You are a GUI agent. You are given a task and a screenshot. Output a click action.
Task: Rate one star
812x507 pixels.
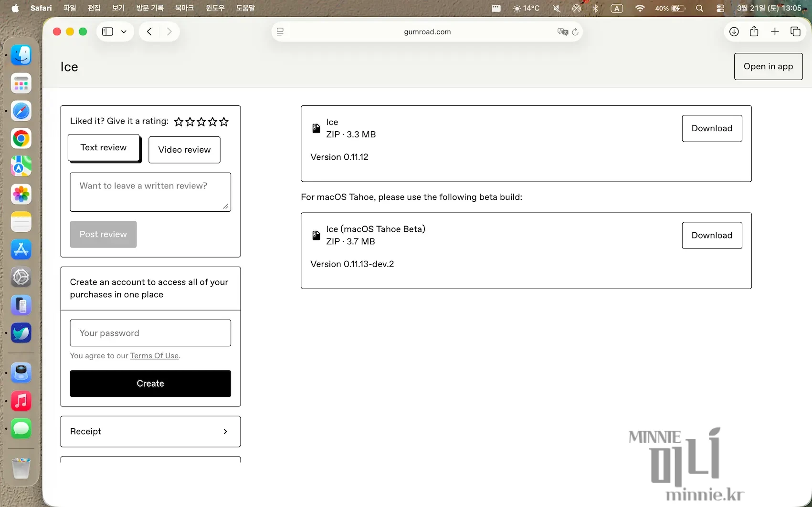pyautogui.click(x=179, y=122)
